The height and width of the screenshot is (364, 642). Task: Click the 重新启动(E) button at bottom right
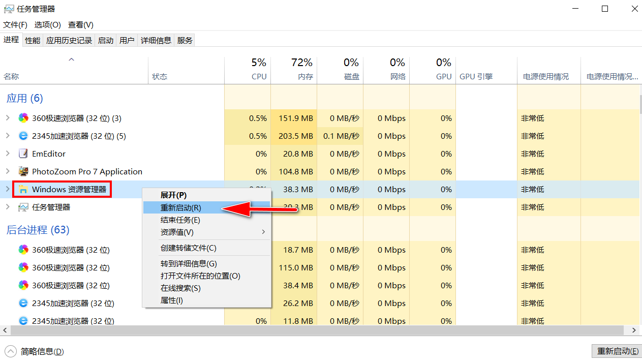click(x=617, y=351)
